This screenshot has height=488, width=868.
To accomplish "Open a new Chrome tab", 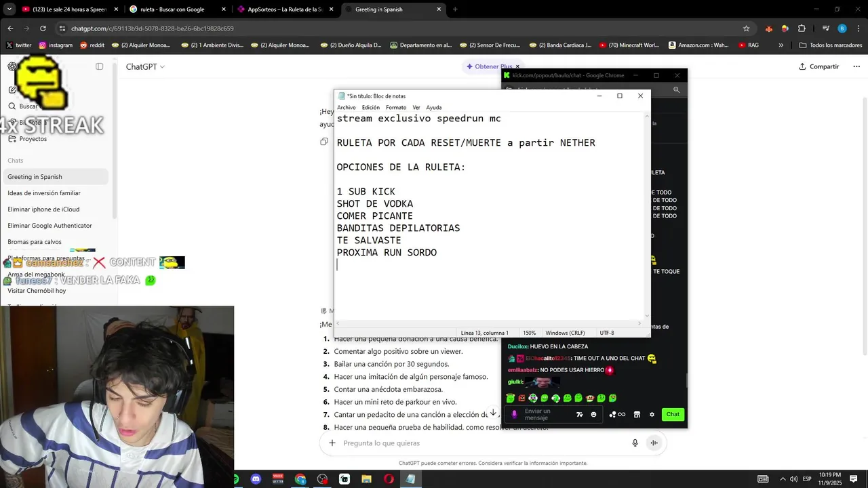I will coord(455,9).
